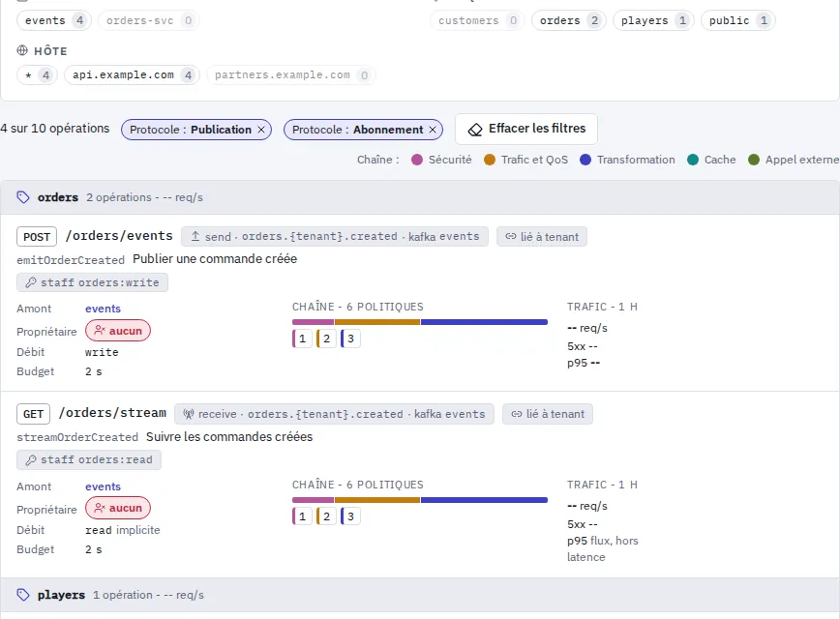Click the link icon in /orders/stream lié à tenant chip
Viewport: 840px width, 619px height.
click(x=517, y=414)
